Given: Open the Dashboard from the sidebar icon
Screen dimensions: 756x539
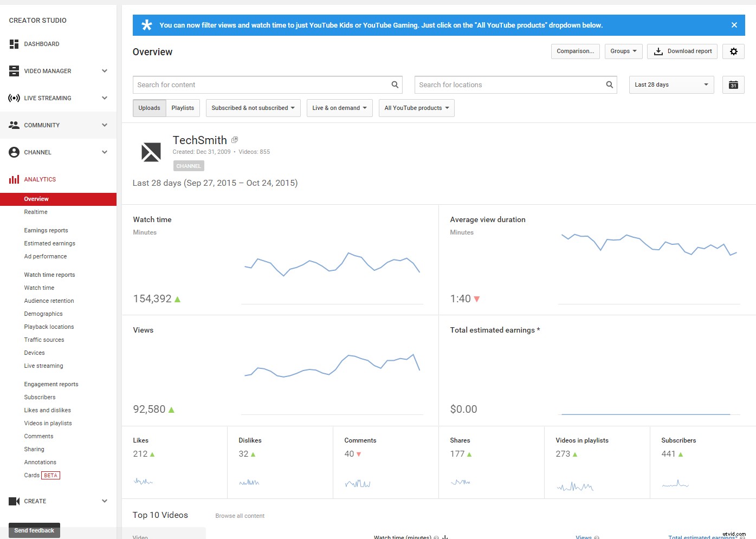Looking at the screenshot, I should (14, 44).
